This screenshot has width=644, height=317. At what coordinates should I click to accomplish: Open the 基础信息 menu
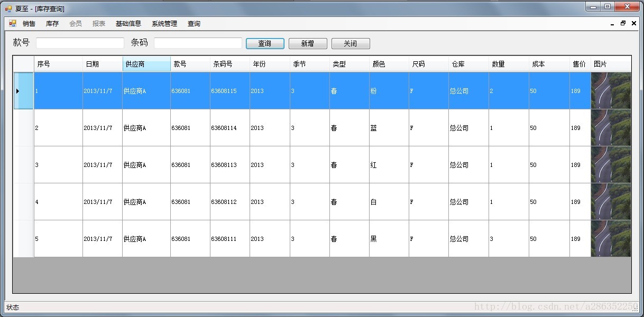(128, 24)
